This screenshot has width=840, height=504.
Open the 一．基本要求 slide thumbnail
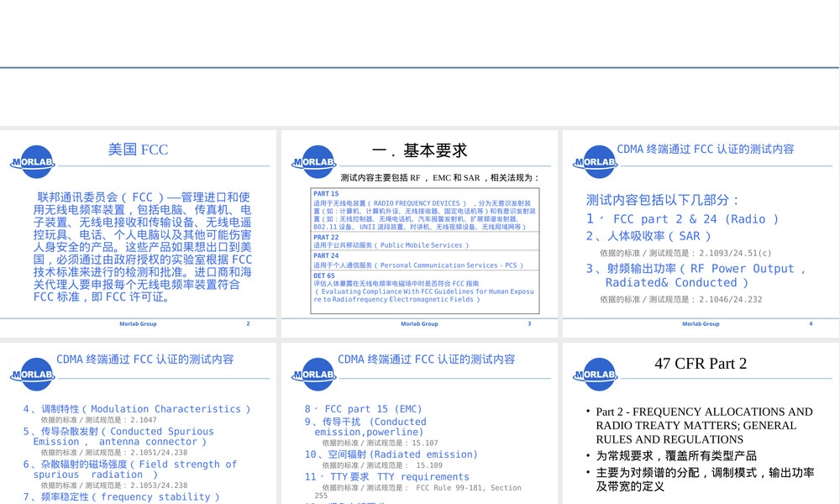click(x=419, y=234)
